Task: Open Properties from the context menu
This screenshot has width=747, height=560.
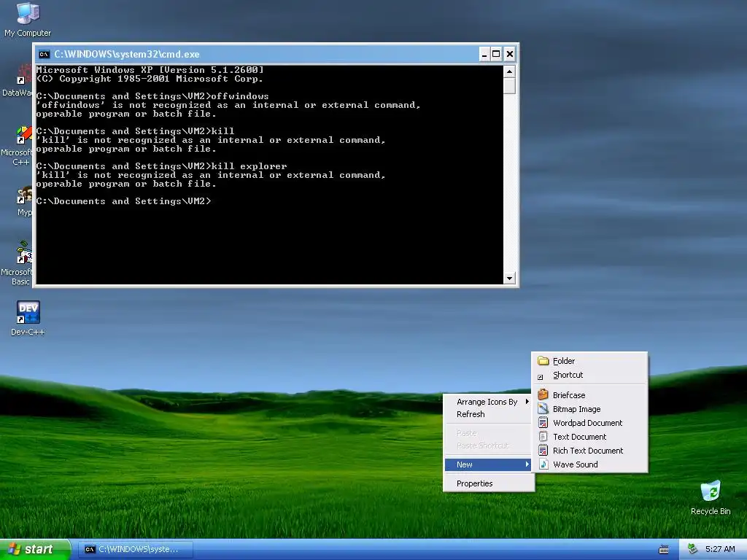Action: 489,483
